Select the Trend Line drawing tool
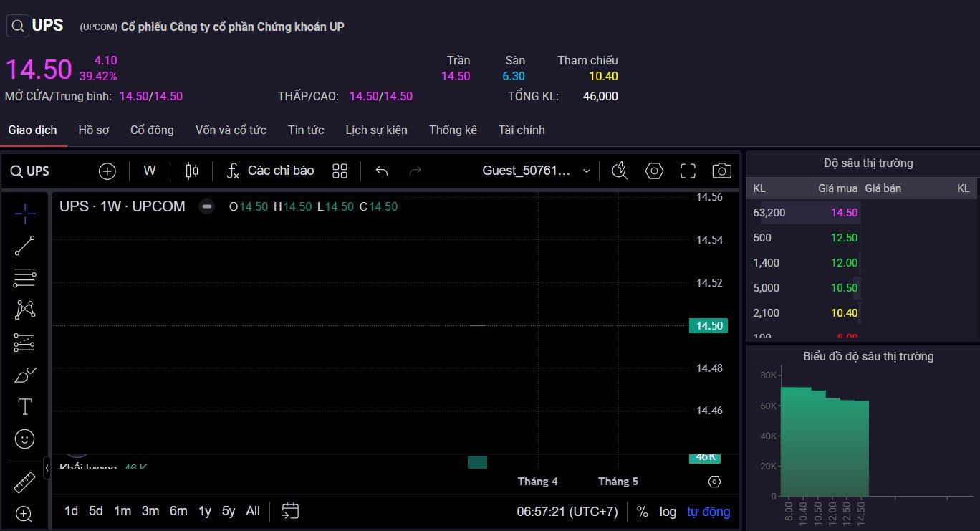980x531 pixels. 24,244
